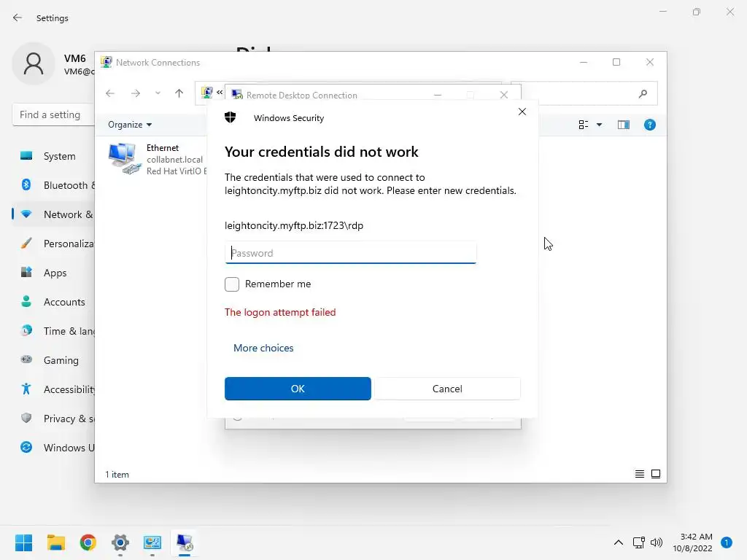Go back in Network Connections window
The height and width of the screenshot is (560, 747).
pos(110,93)
